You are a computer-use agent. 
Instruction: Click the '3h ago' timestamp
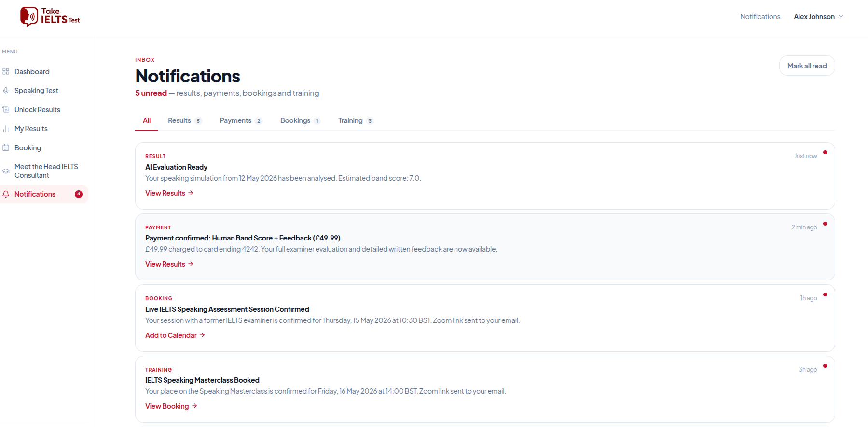(808, 370)
